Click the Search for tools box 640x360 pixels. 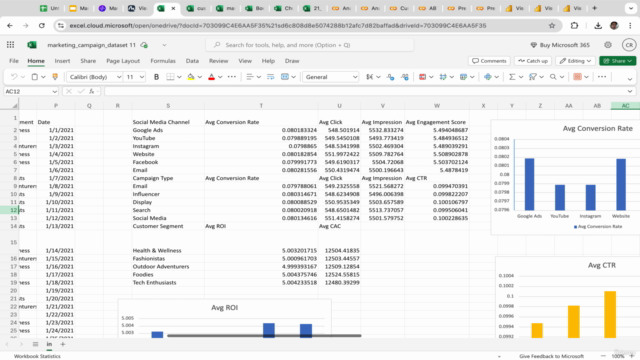click(310, 45)
